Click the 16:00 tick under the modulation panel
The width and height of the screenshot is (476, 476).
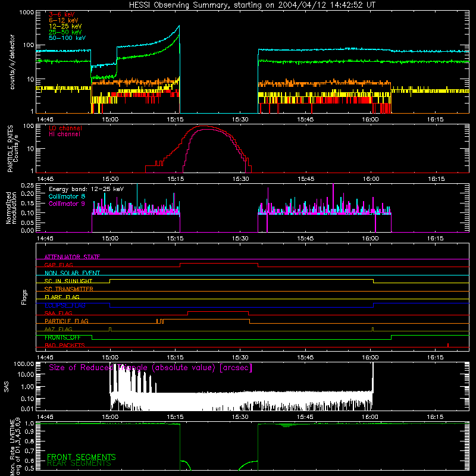click(x=370, y=239)
